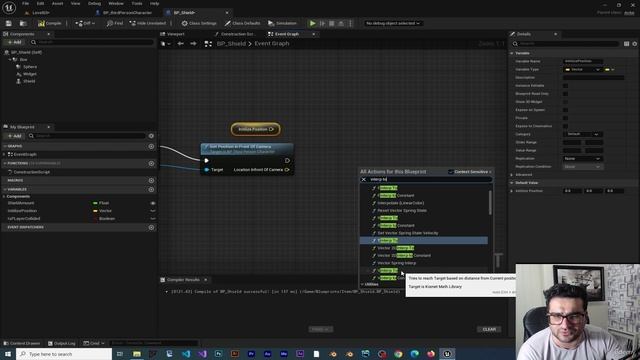The width and height of the screenshot is (640, 360).
Task: Click Add in My Blueprint panel
Action: tap(14, 136)
